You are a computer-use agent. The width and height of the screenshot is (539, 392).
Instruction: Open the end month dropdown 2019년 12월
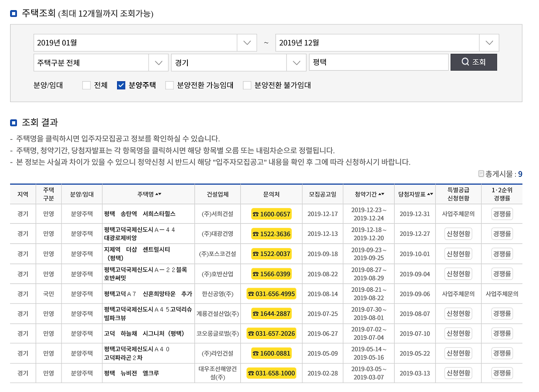point(387,43)
